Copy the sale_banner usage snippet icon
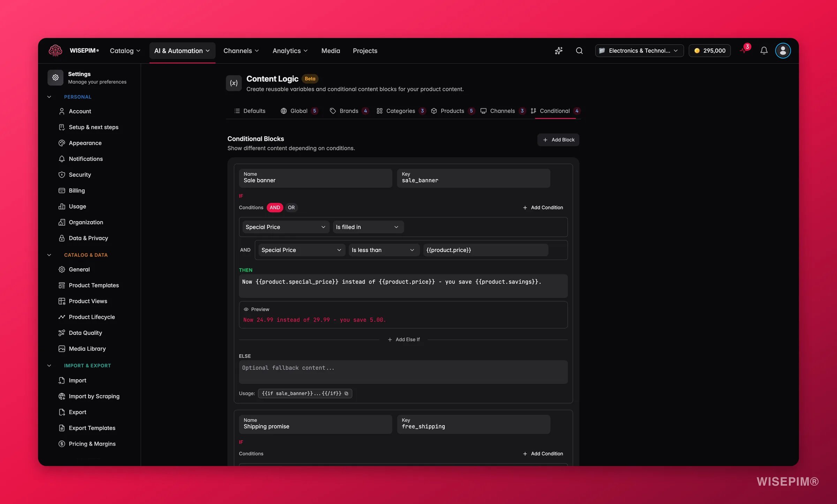Image resolution: width=837 pixels, height=504 pixels. 346,393
